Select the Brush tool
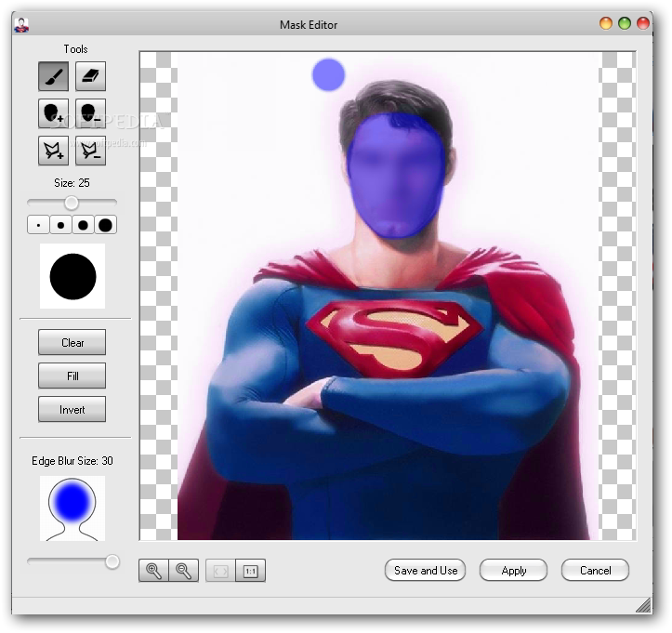The width and height of the screenshot is (672, 633). 54,76
